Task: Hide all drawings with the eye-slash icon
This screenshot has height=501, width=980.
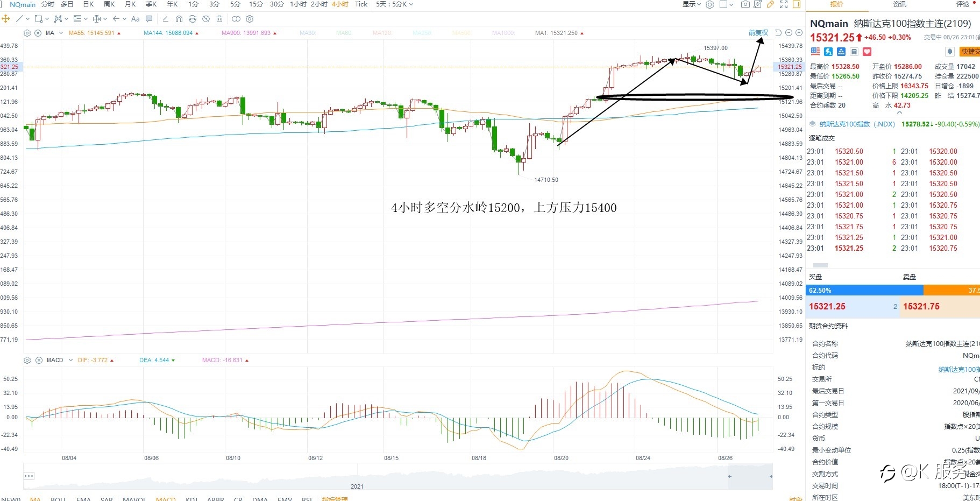Action: [x=206, y=19]
